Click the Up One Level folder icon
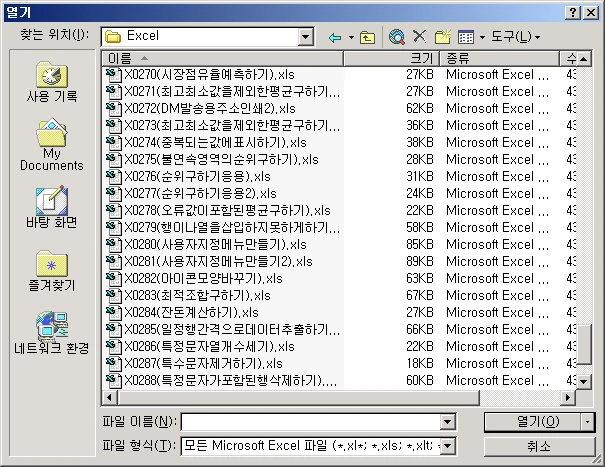 pos(367,37)
